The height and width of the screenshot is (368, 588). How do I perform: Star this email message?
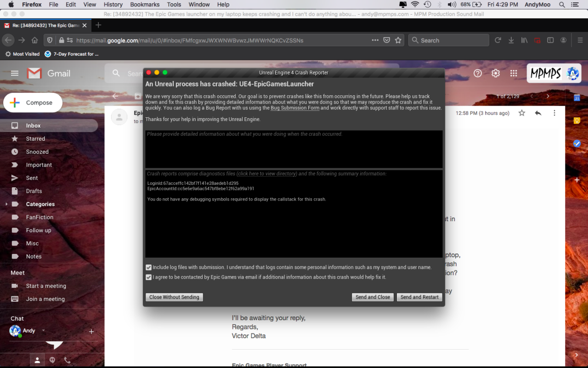(x=522, y=113)
